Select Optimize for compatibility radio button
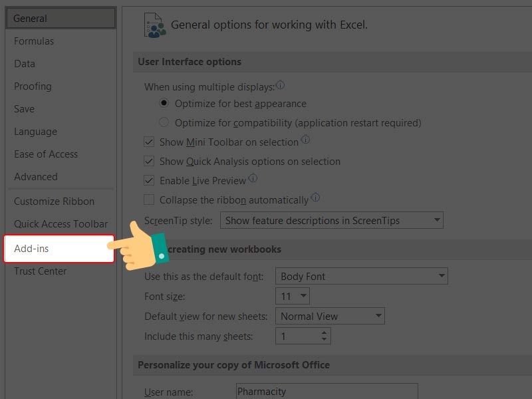 (x=164, y=122)
